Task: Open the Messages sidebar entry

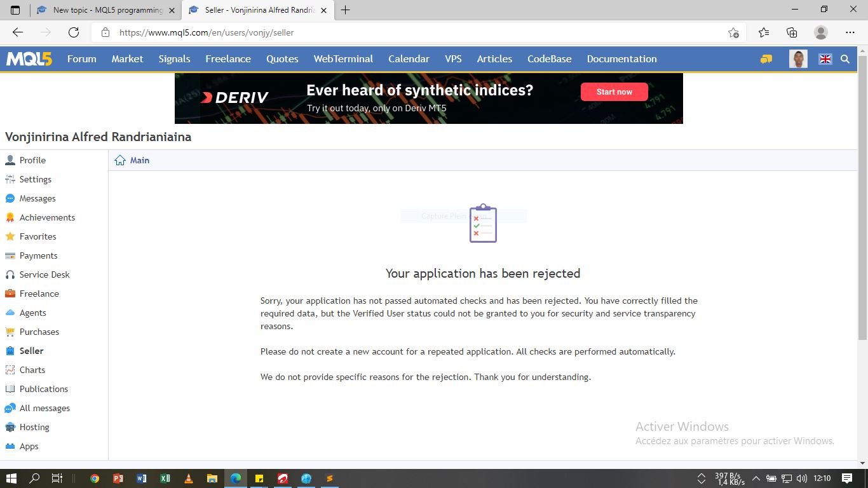Action: pyautogui.click(x=31, y=198)
